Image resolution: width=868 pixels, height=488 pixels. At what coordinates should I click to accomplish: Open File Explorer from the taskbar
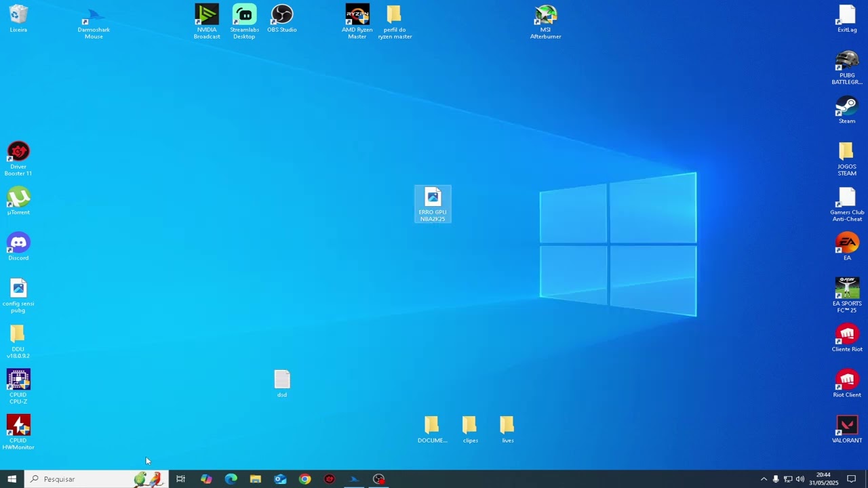tap(256, 479)
